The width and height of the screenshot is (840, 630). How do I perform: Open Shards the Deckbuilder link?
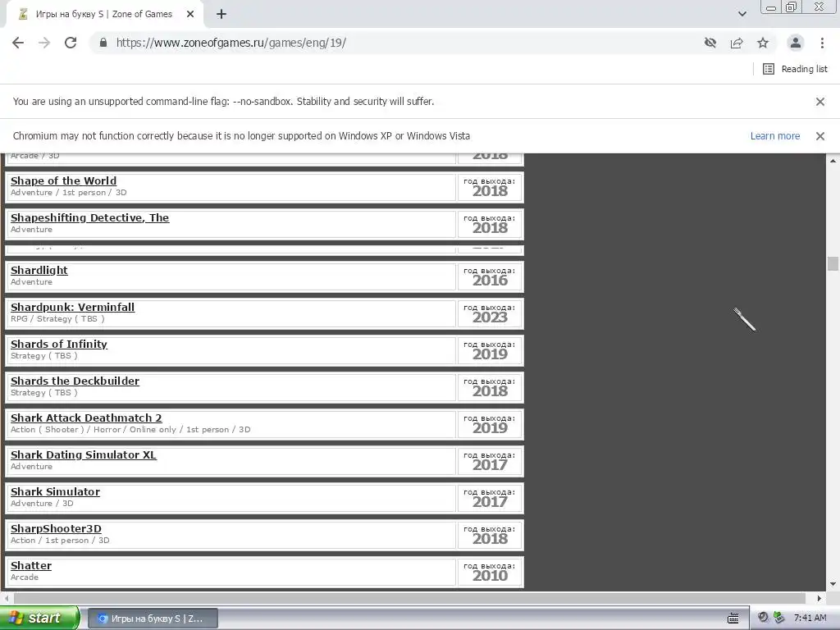pos(75,381)
